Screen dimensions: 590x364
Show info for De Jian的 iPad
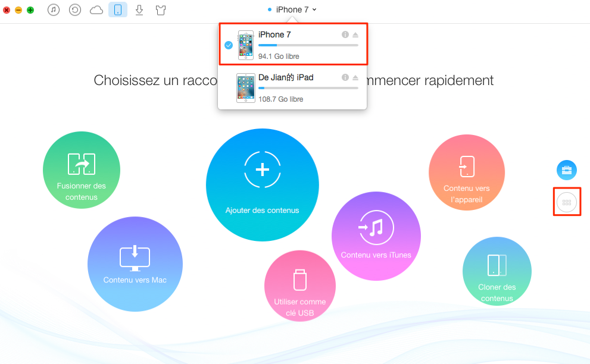345,77
